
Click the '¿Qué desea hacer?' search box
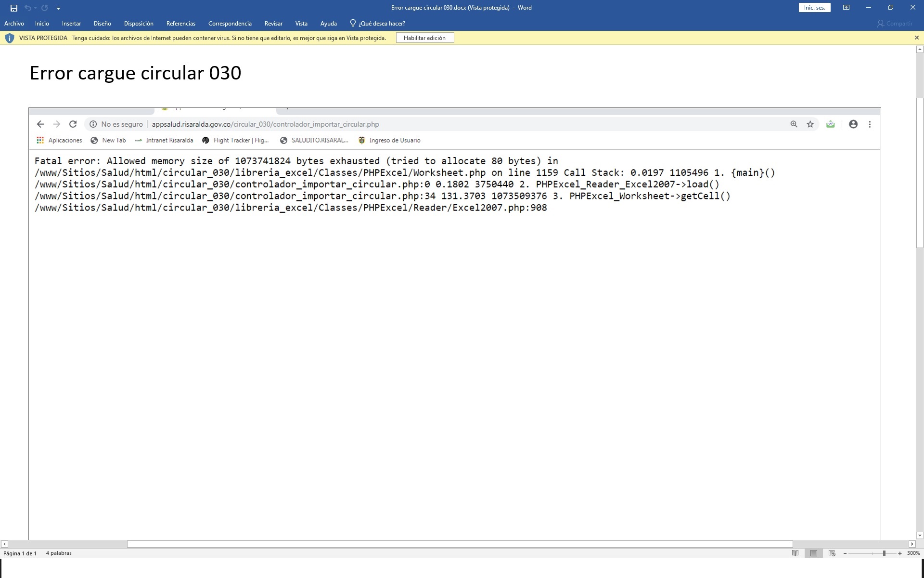click(382, 23)
